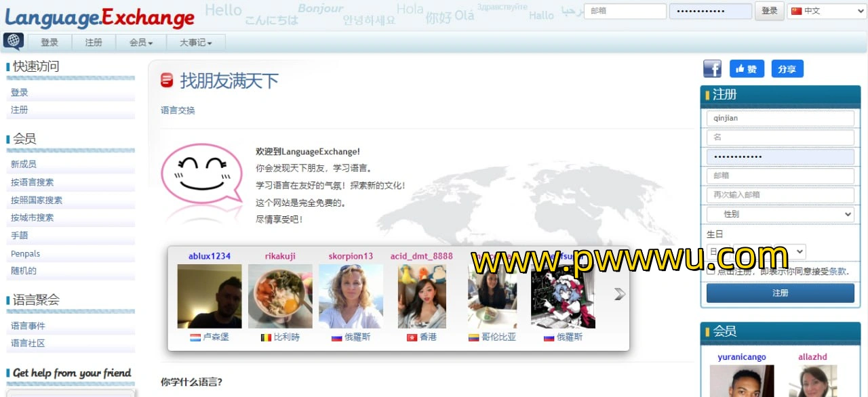Advance the member carousel with the arrow
Viewport: 868px width, 397px height.
[619, 293]
